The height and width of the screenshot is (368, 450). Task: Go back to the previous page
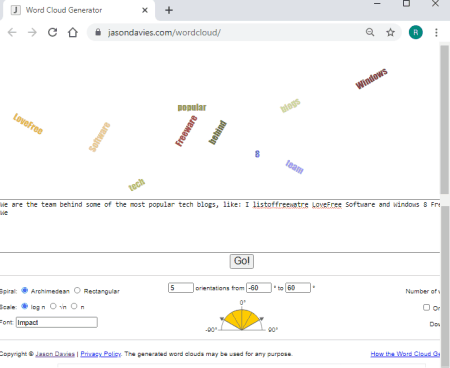pos(12,32)
